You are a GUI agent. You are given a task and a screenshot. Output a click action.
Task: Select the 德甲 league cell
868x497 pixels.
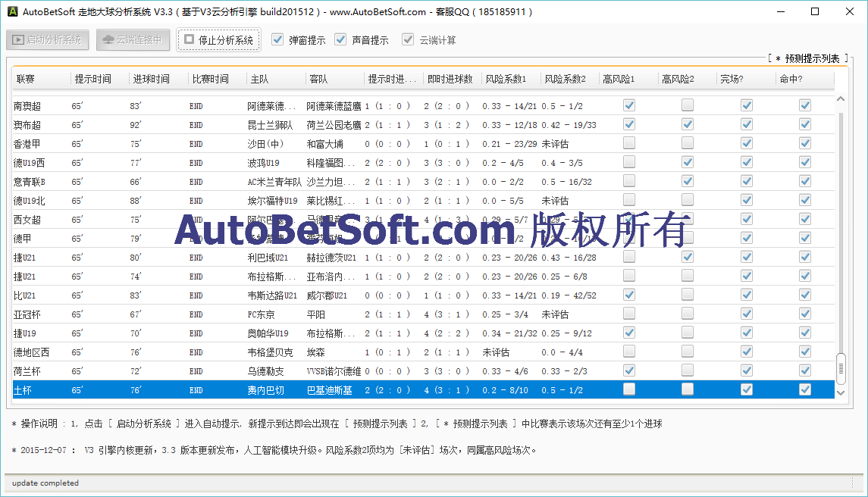click(23, 239)
